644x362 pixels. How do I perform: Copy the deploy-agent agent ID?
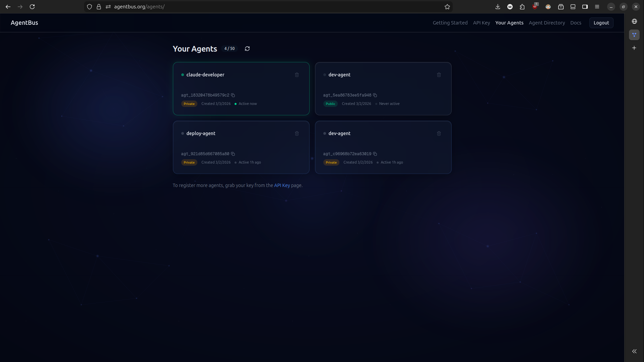(233, 154)
